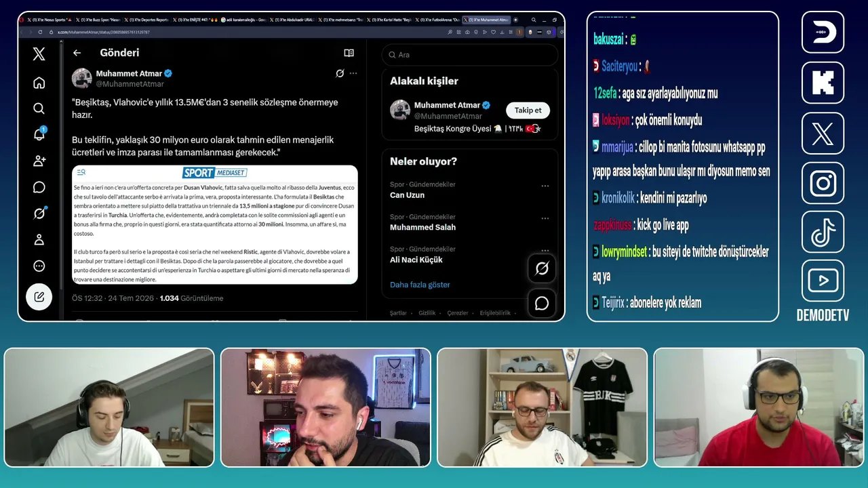Viewport: 868px width, 488px height.
Task: Switch to the X'te ENİŞTE browser tab
Action: (197, 20)
